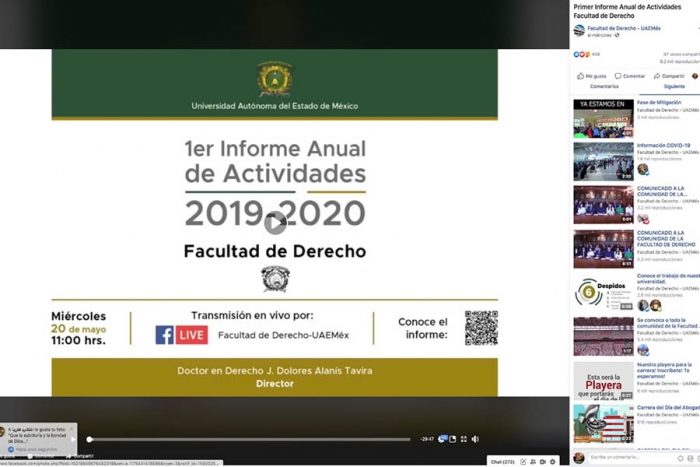Image resolution: width=700 pixels, height=467 pixels.
Task: Click the 'Información COVID-19' title link
Action: 663,146
